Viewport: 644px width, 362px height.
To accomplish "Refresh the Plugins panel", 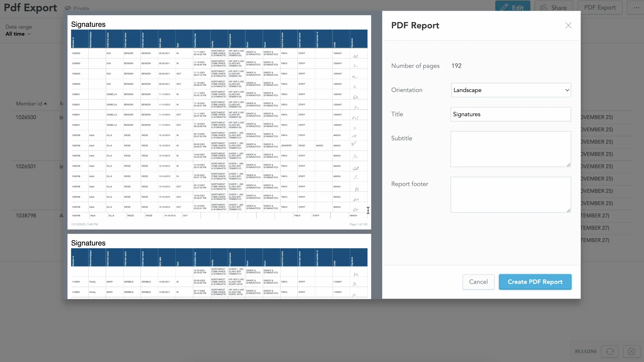I will (610, 351).
